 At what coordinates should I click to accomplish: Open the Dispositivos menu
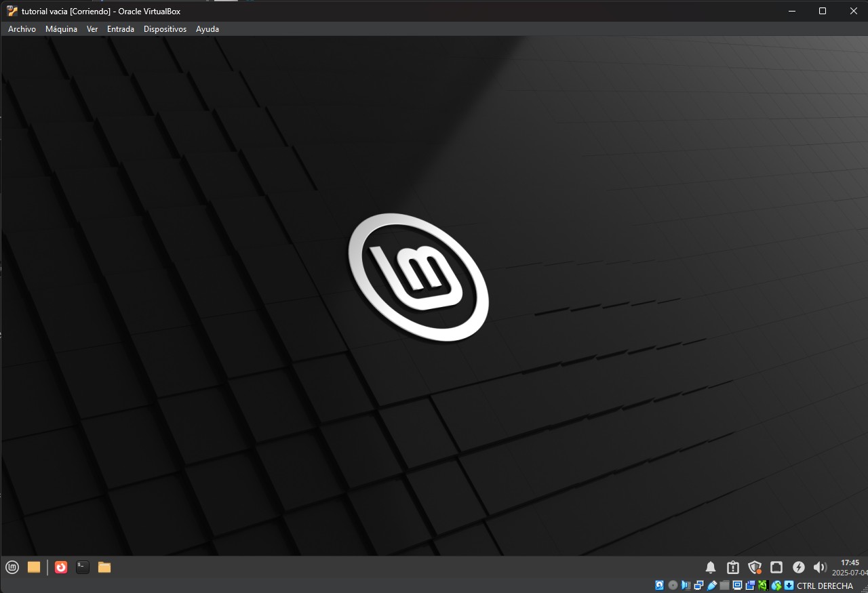(165, 29)
